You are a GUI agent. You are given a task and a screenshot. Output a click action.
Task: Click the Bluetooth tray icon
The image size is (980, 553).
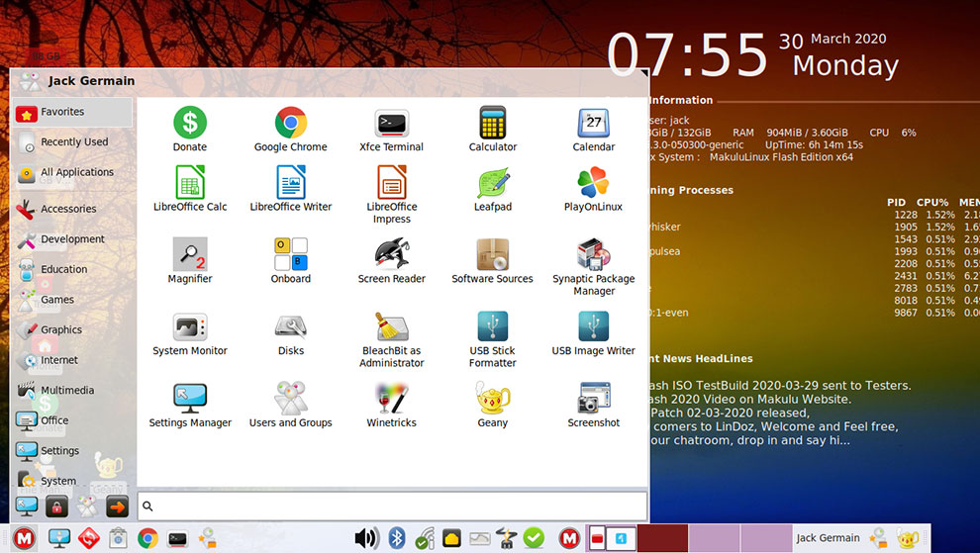pos(397,538)
